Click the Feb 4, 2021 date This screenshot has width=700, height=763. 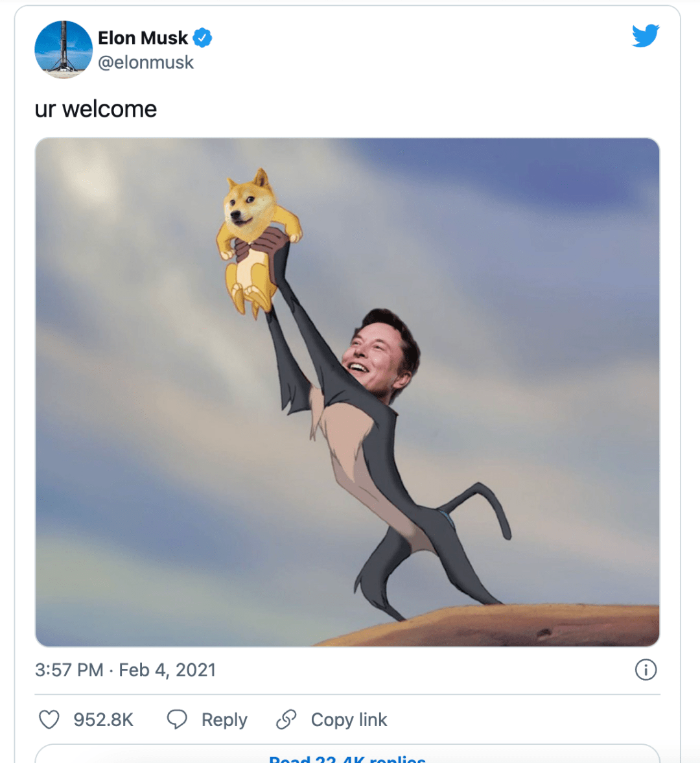167,670
